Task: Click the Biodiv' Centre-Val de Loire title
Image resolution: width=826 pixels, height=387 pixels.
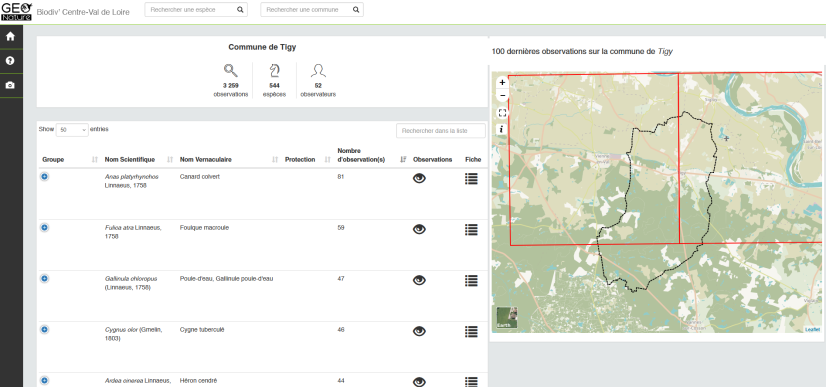Action: [x=84, y=12]
